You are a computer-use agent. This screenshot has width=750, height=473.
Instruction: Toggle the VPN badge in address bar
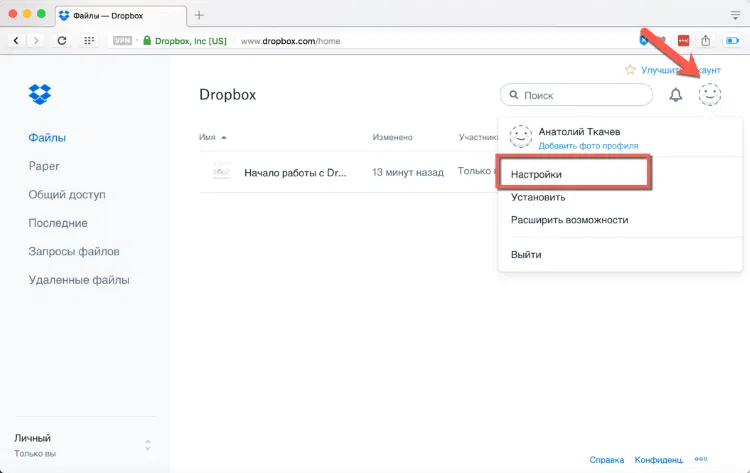[x=122, y=41]
